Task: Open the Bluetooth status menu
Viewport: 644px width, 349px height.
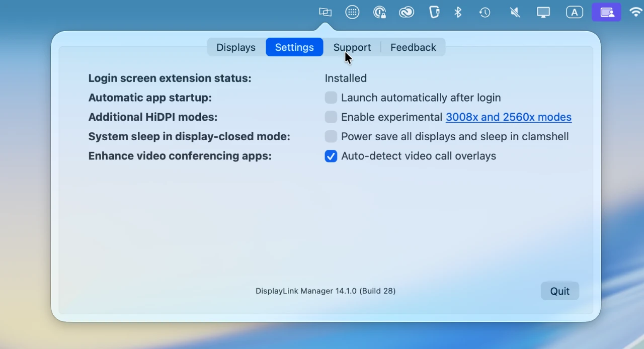Action: coord(458,12)
